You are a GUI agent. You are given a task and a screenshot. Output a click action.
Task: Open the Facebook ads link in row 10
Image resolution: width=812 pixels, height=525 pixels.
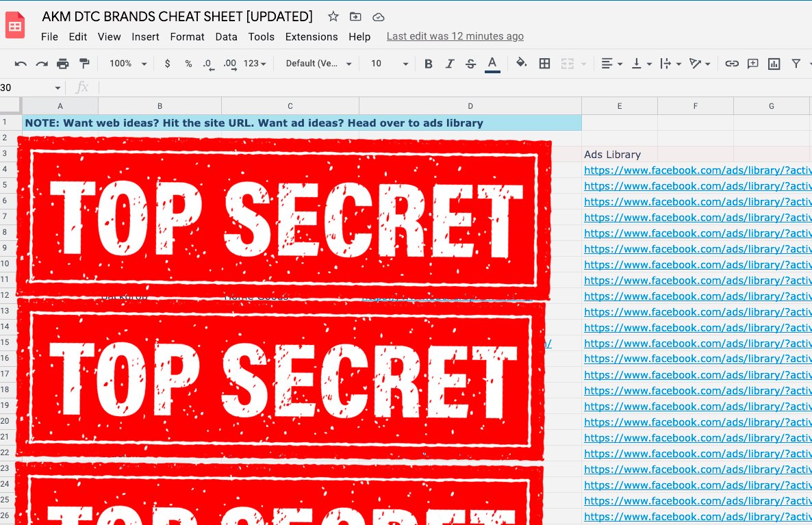point(698,265)
